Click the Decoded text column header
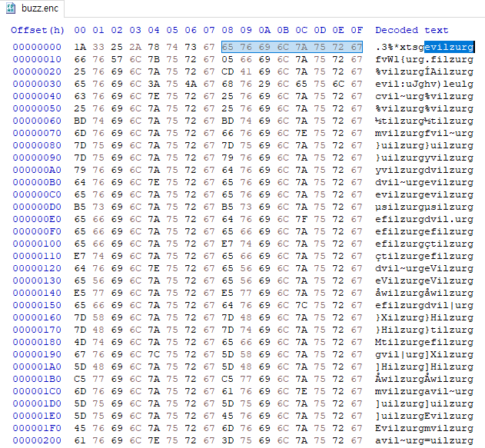The image size is (485, 448). (x=412, y=30)
